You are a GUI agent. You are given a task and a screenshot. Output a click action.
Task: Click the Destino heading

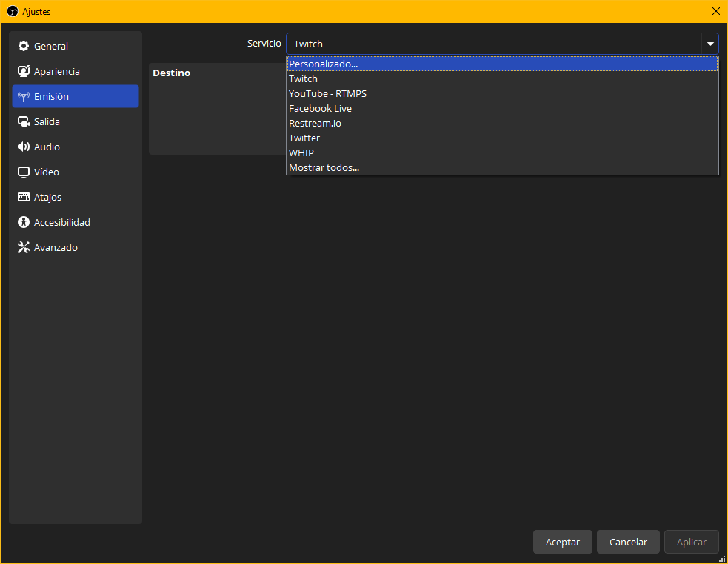[171, 73]
